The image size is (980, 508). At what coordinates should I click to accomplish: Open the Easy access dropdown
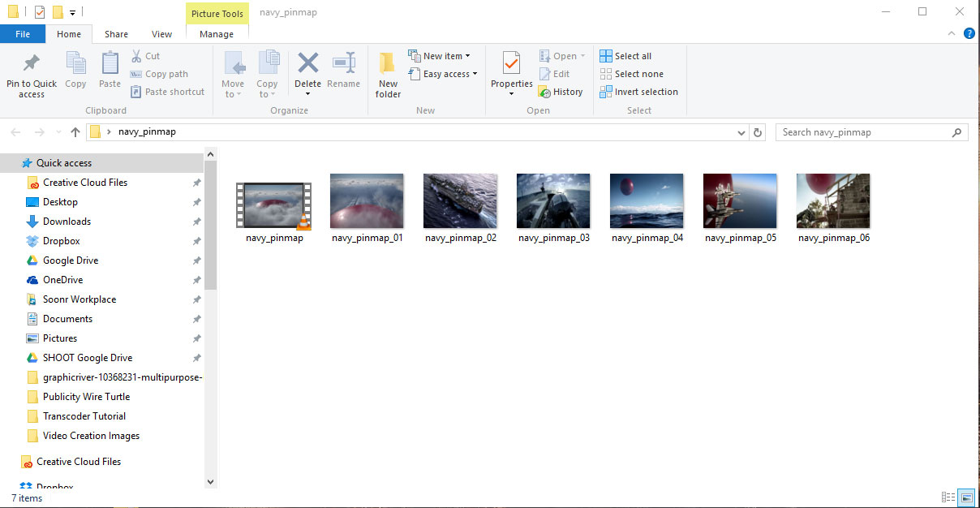click(x=442, y=74)
